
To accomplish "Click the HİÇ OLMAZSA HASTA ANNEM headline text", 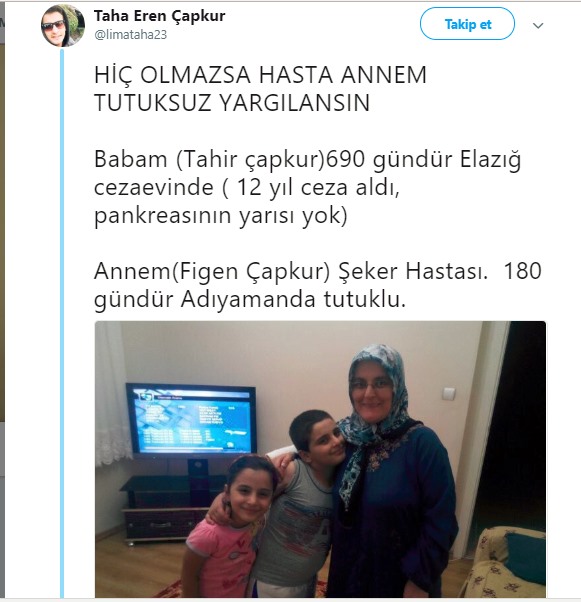I will point(260,75).
